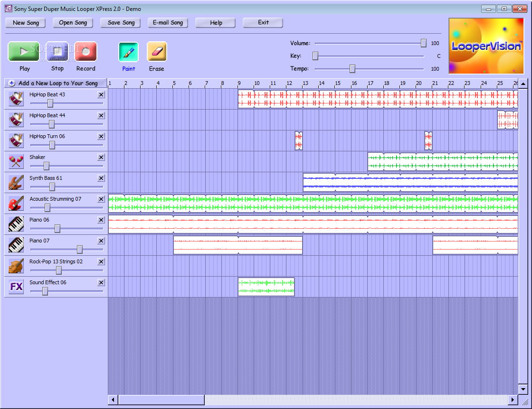Remove the HipHop Beat 43 track
532x409 pixels.
[x=101, y=94]
